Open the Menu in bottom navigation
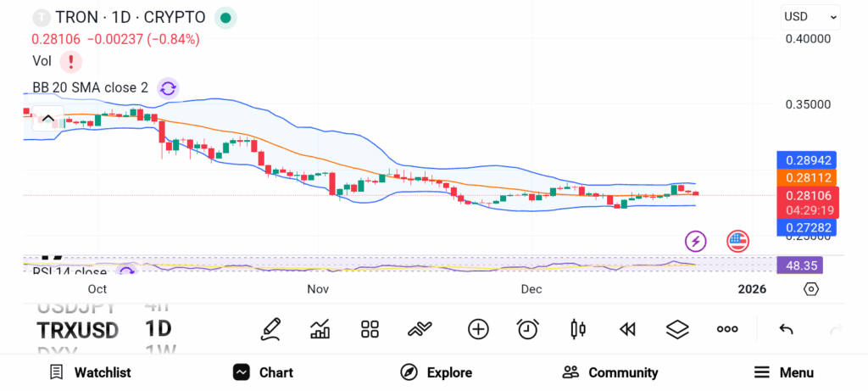The image size is (868, 391). (x=783, y=372)
